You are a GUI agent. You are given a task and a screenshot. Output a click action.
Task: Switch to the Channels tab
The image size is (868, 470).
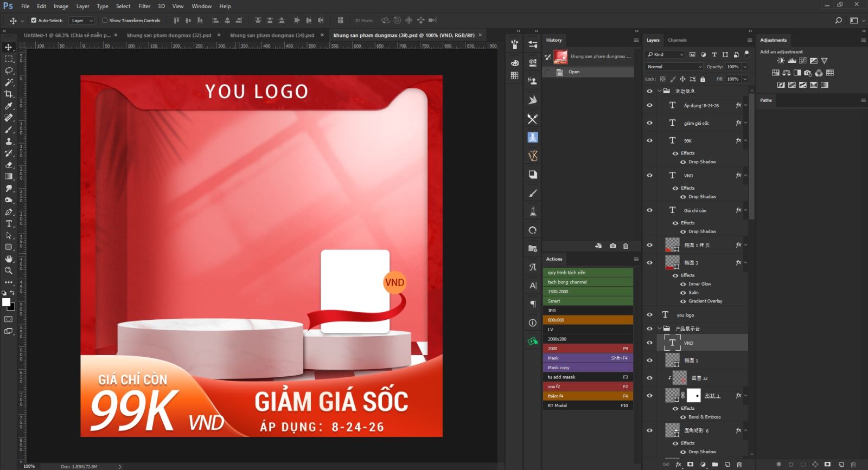pyautogui.click(x=676, y=40)
